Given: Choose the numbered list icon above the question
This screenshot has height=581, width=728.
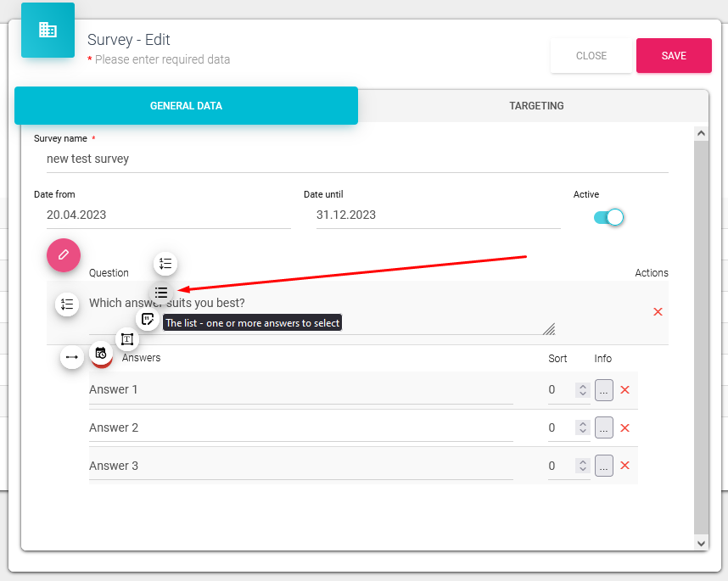Looking at the screenshot, I should [x=165, y=264].
